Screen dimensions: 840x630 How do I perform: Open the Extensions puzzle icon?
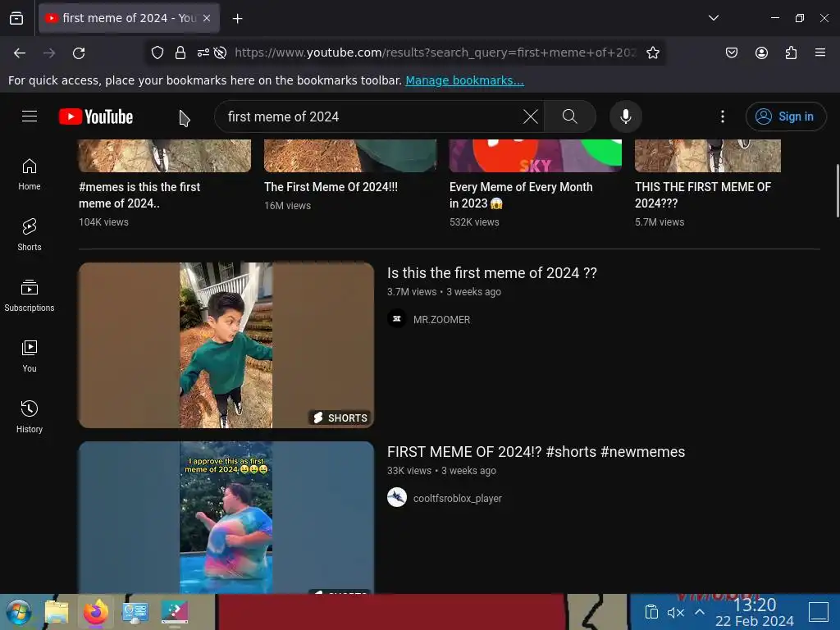click(x=791, y=52)
